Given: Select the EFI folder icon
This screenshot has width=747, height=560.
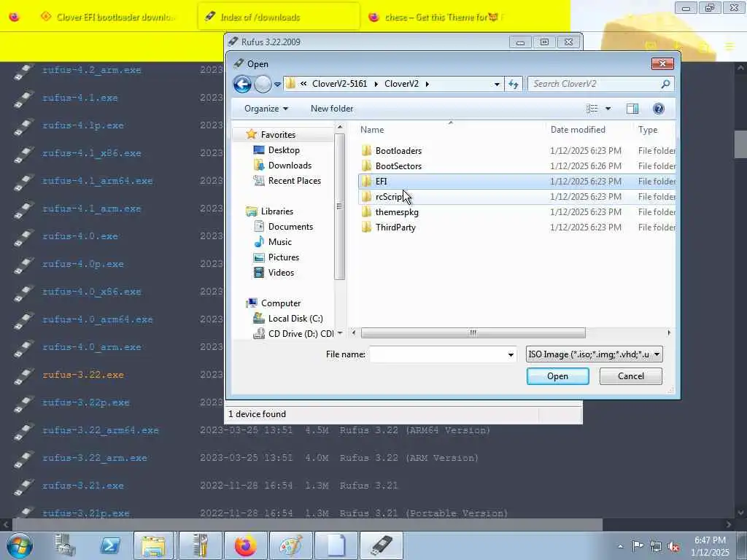Looking at the screenshot, I should click(366, 181).
